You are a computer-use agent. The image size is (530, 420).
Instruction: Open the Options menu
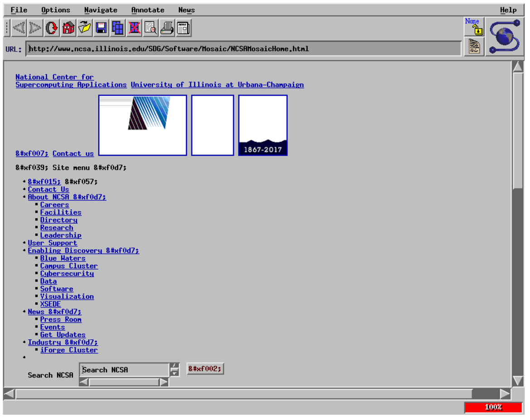tap(56, 10)
